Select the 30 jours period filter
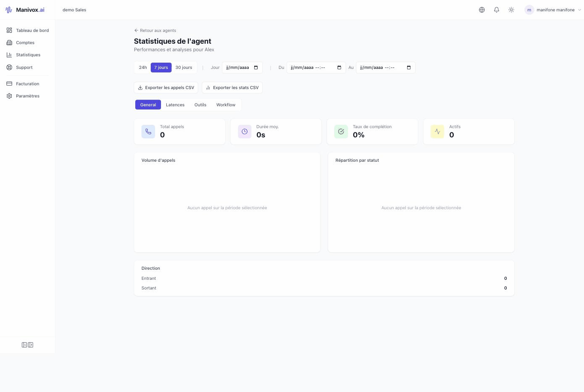The image size is (584, 392). (184, 67)
